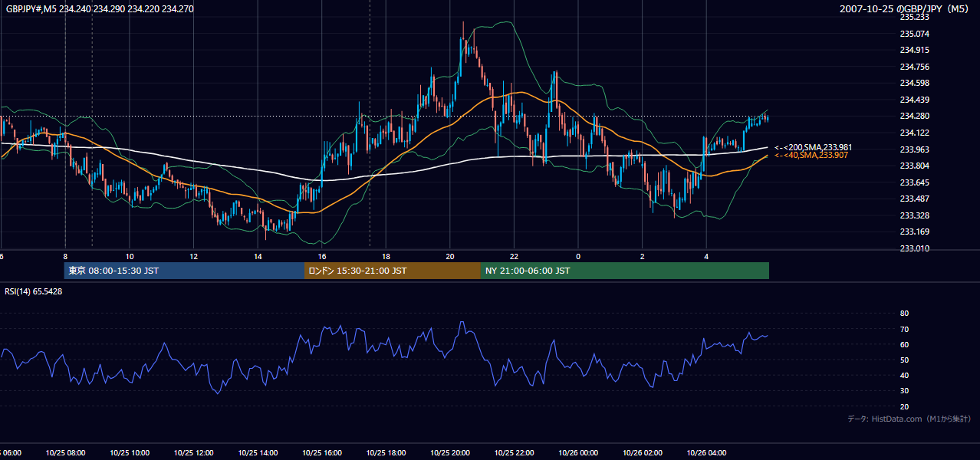This screenshot has height=460, width=980.
Task: Click the 233.963 price axis label
Action: point(914,149)
